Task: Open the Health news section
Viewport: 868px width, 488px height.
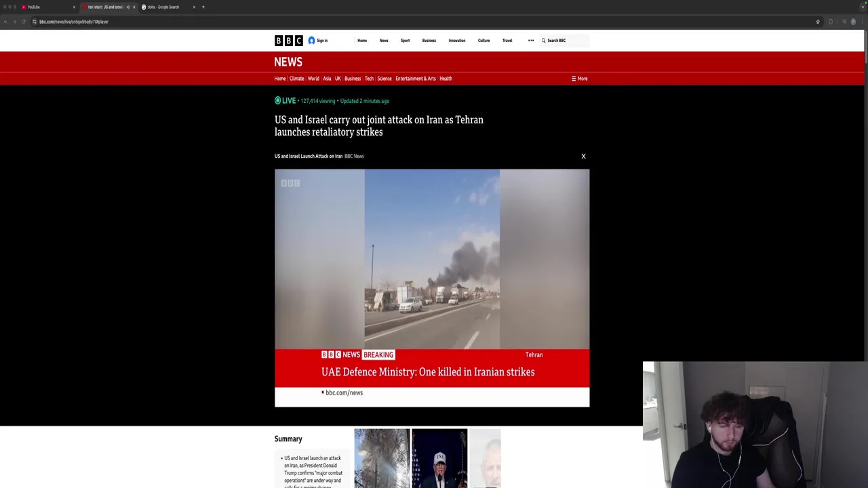Action: click(446, 79)
